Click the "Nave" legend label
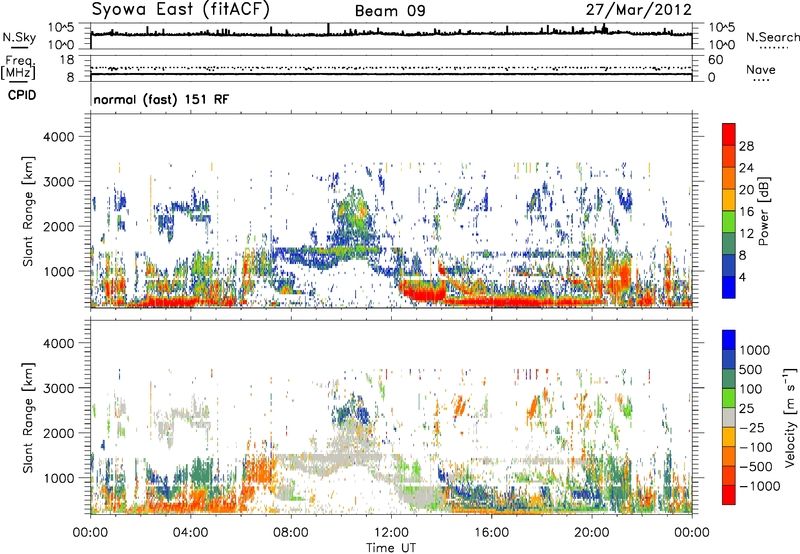This screenshot has width=800, height=554. tap(761, 69)
